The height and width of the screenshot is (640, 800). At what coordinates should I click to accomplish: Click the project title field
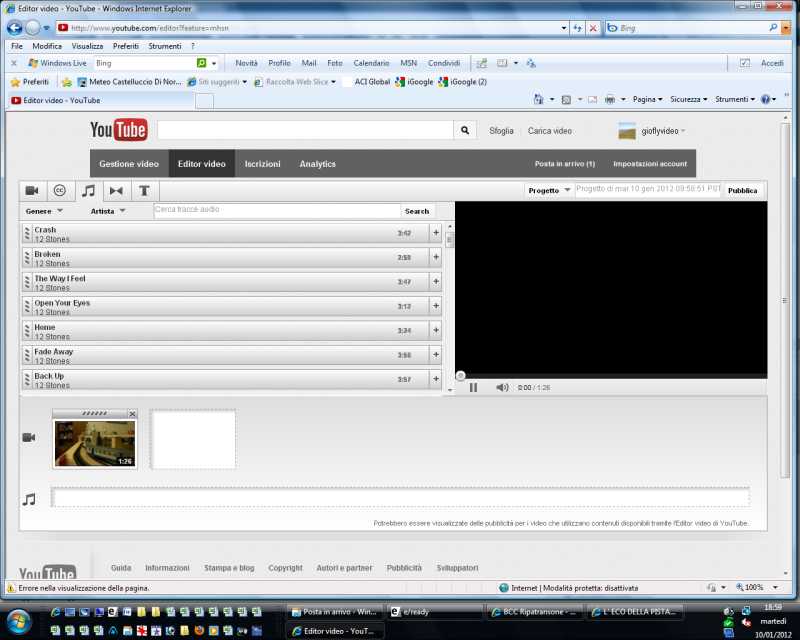click(648, 190)
